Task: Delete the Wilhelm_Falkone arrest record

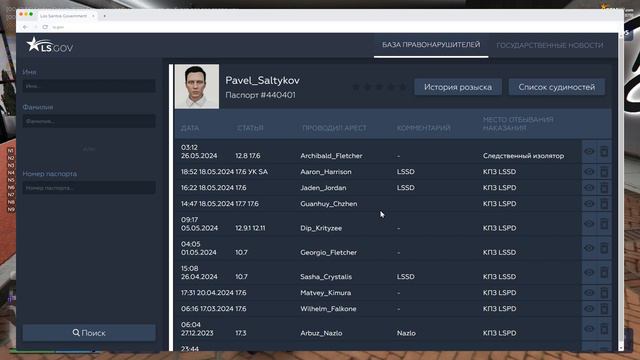Action: pos(604,309)
